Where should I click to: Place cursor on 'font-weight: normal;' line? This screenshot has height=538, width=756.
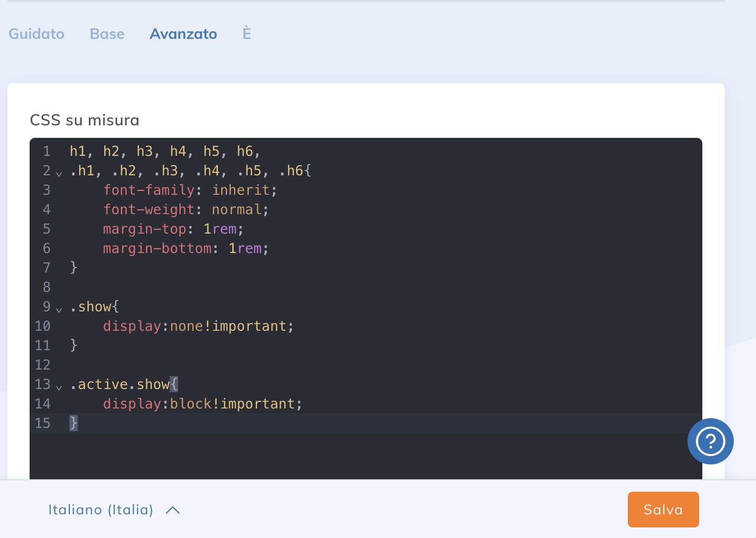coord(186,210)
